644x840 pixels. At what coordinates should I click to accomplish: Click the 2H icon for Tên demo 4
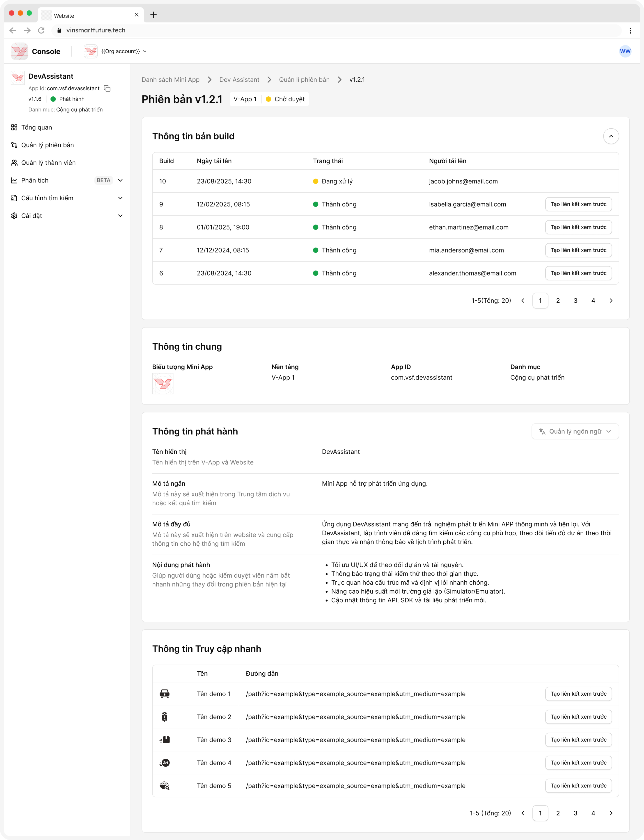[165, 763]
